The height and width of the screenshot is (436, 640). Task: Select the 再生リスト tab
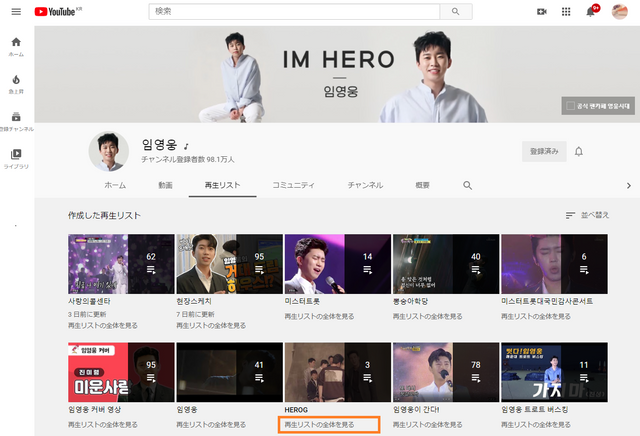(x=222, y=185)
